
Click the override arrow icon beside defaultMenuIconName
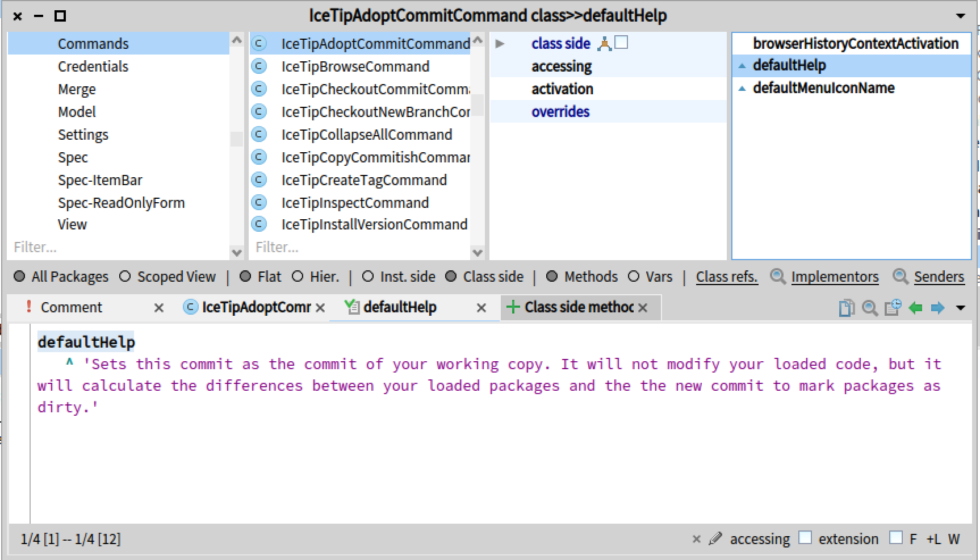click(742, 89)
